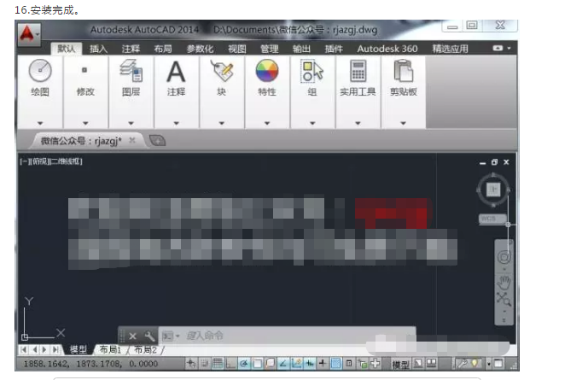The width and height of the screenshot is (588, 380).
Task: Toggle Clean Screen icon
Action: [498, 363]
